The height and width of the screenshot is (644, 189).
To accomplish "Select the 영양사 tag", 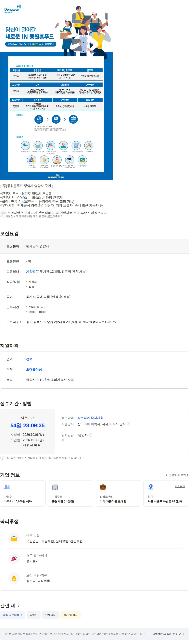I will (x=34, y=615).
